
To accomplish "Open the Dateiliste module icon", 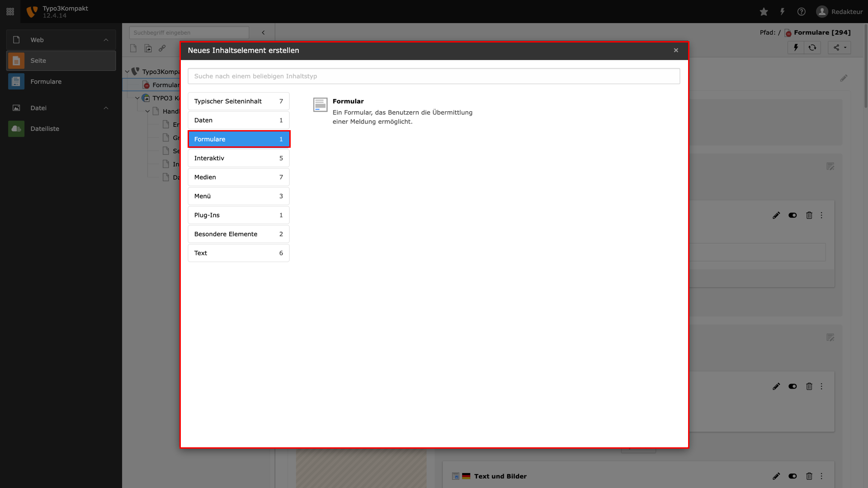I will 16,129.
